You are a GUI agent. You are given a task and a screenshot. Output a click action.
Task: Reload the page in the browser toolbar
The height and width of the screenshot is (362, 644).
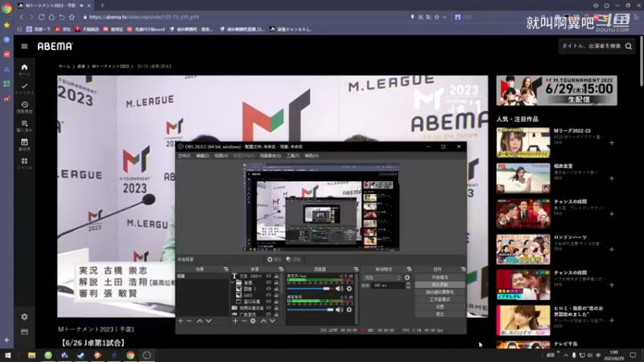42,17
